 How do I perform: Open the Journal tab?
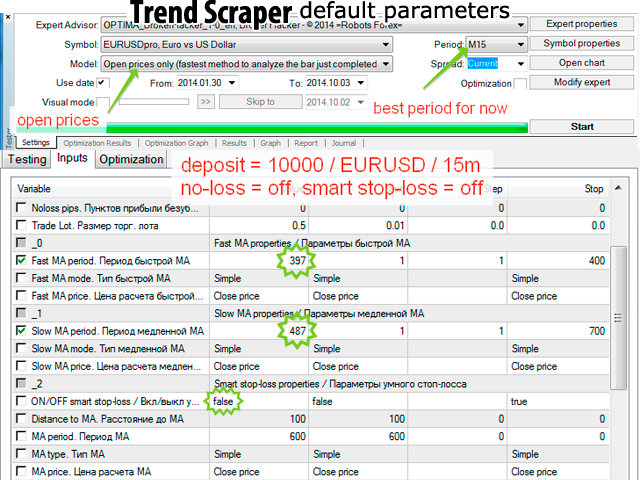tap(343, 143)
